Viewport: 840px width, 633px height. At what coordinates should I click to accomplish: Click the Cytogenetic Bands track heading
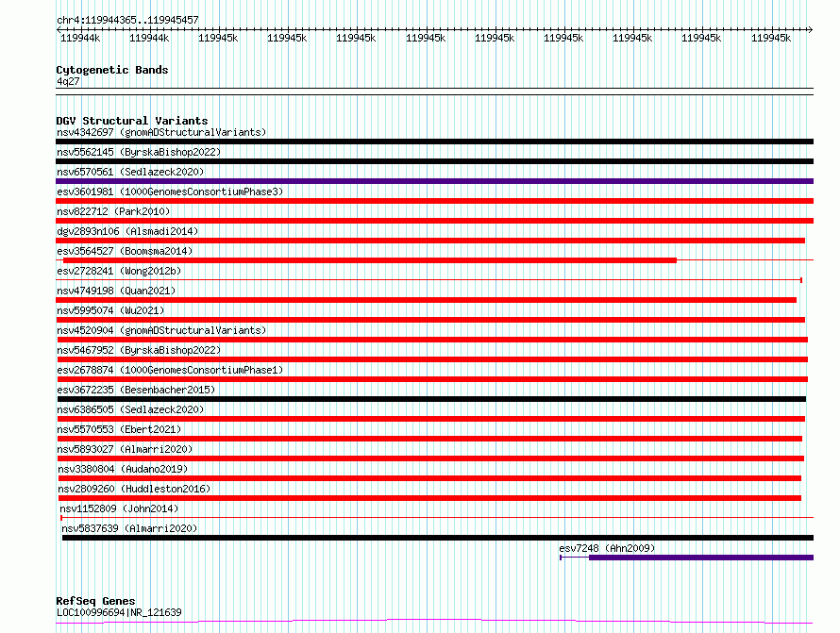click(x=112, y=70)
